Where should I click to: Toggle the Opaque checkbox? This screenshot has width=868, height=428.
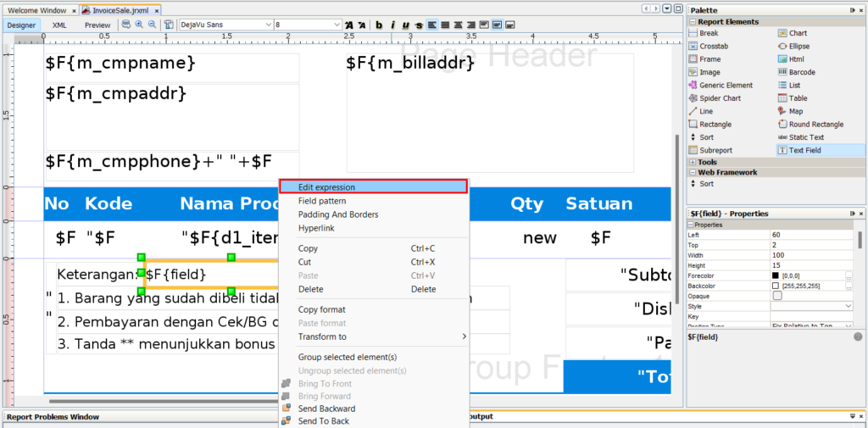[777, 296]
